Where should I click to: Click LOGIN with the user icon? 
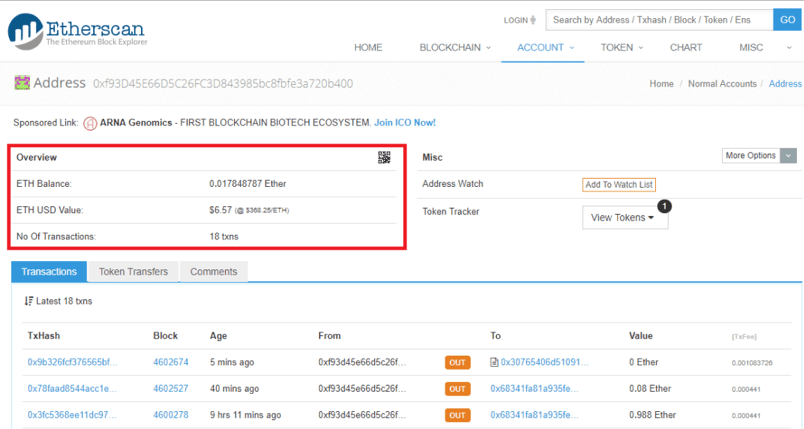pos(519,20)
